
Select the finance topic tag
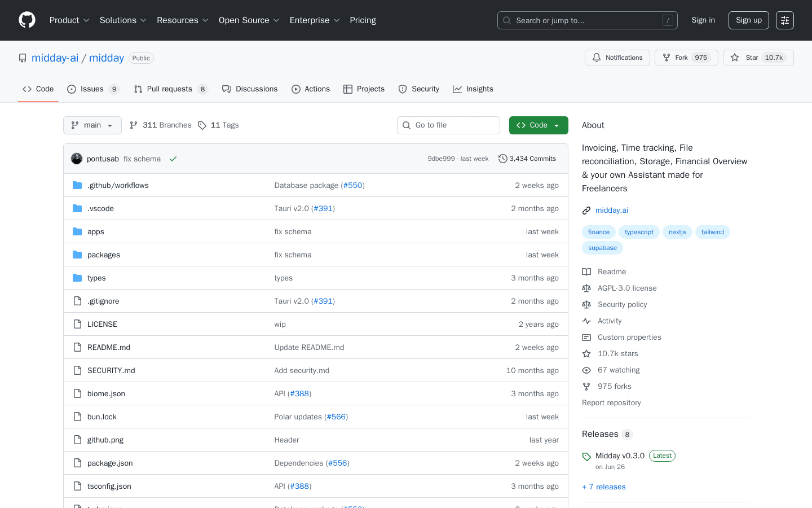tap(599, 232)
